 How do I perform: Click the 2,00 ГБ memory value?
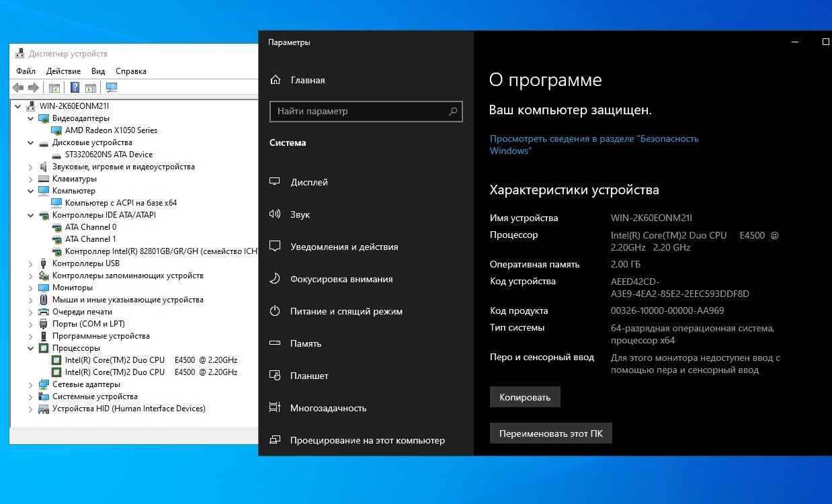click(x=626, y=265)
